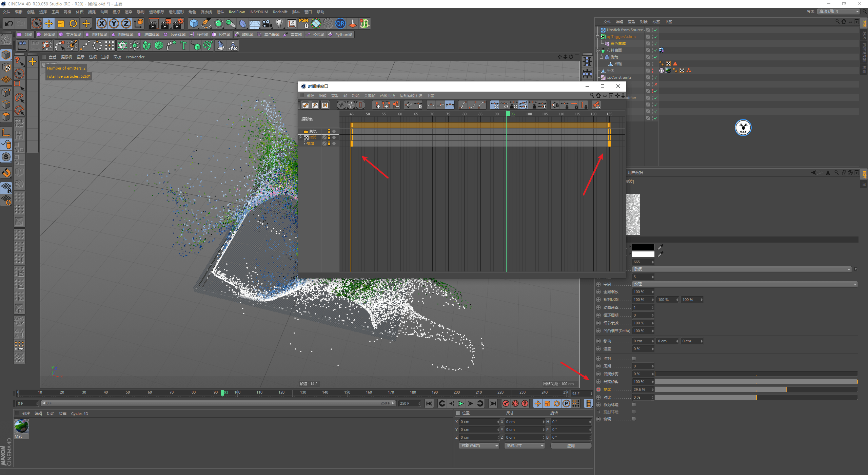This screenshot has height=475, width=868.
Task: Open Edit Render Settings gear clapboard
Action: [178, 23]
